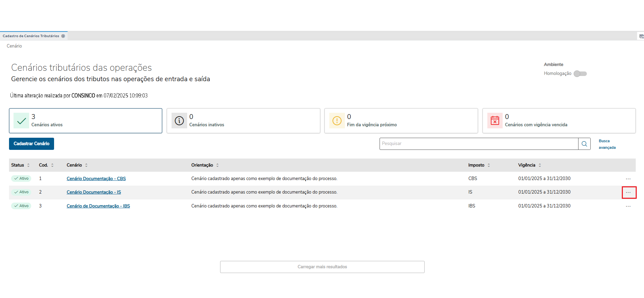
Task: Toggle the Homologação environment switch
Action: click(x=580, y=74)
